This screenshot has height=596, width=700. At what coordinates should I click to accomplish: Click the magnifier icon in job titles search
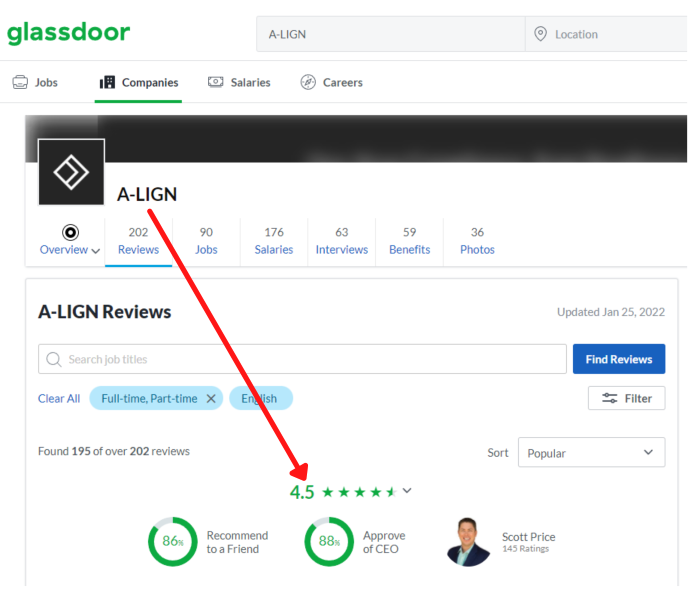click(x=54, y=359)
